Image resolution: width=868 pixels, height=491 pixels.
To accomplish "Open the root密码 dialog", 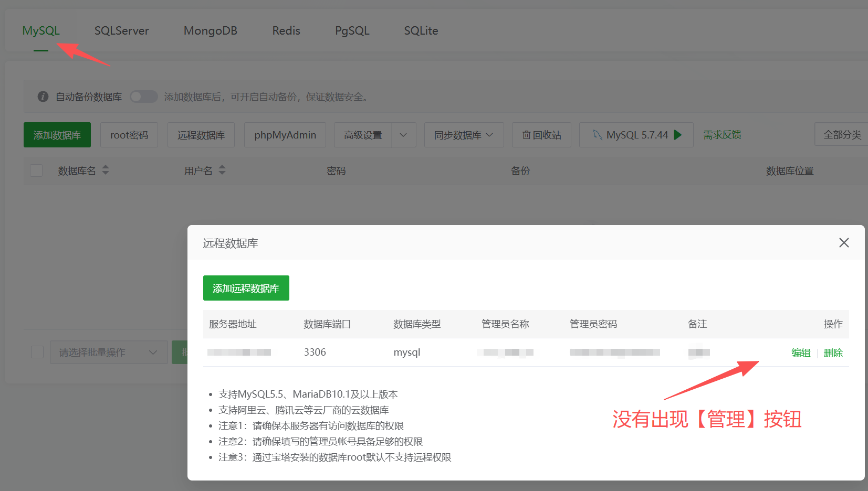I will coord(129,135).
